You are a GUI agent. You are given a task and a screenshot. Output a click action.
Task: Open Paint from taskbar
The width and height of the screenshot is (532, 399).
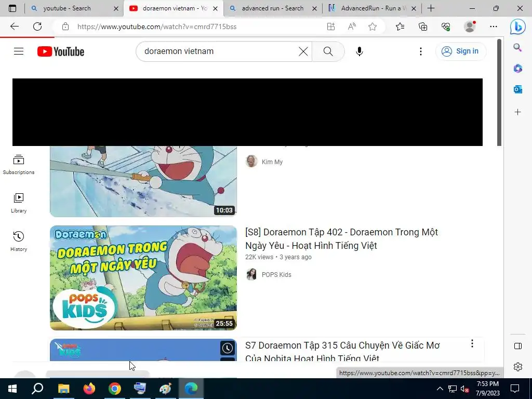click(165, 389)
